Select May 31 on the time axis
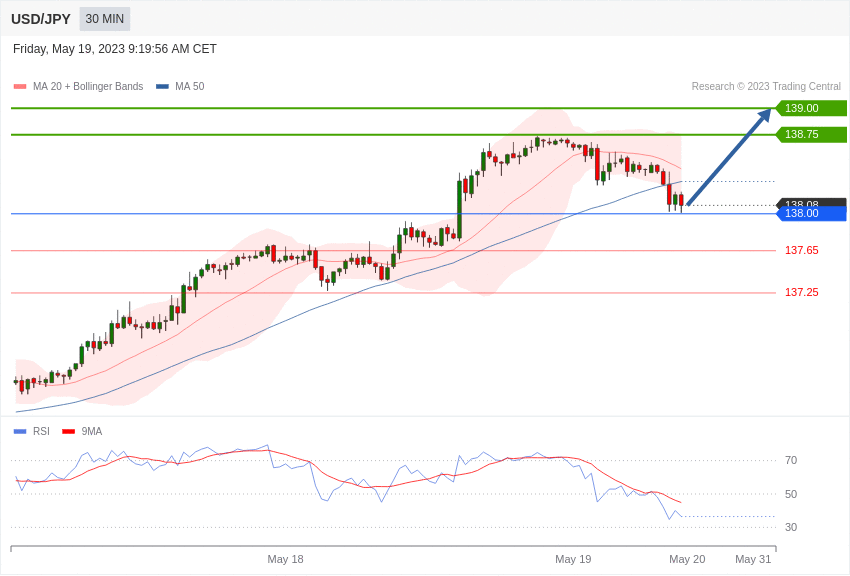The image size is (850, 576). point(753,559)
